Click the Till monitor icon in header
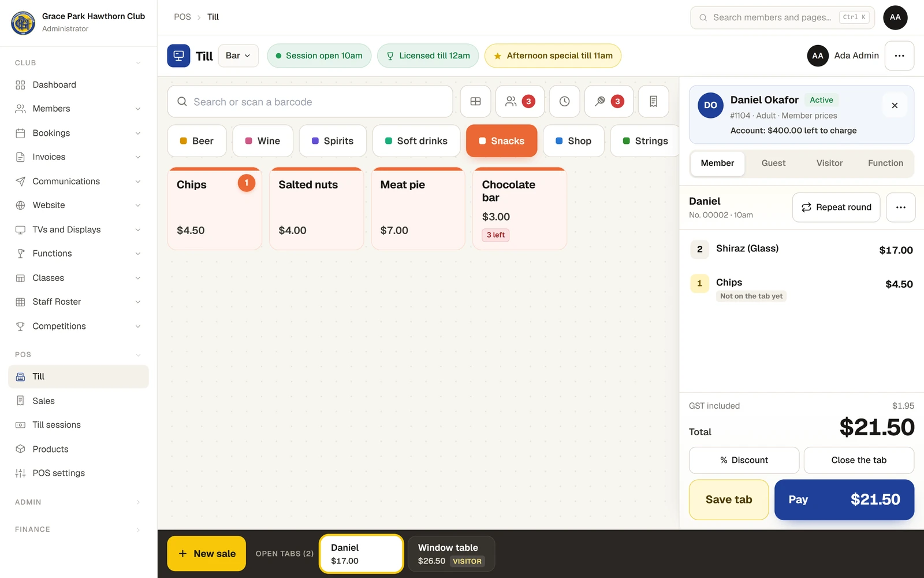Viewport: 924px width, 578px height. [x=178, y=56]
